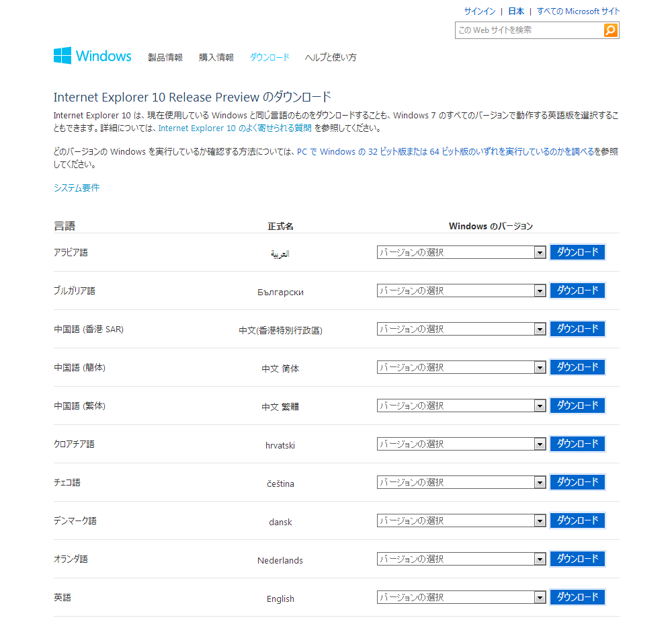Click the チェコ語 row label

pyautogui.click(x=67, y=482)
